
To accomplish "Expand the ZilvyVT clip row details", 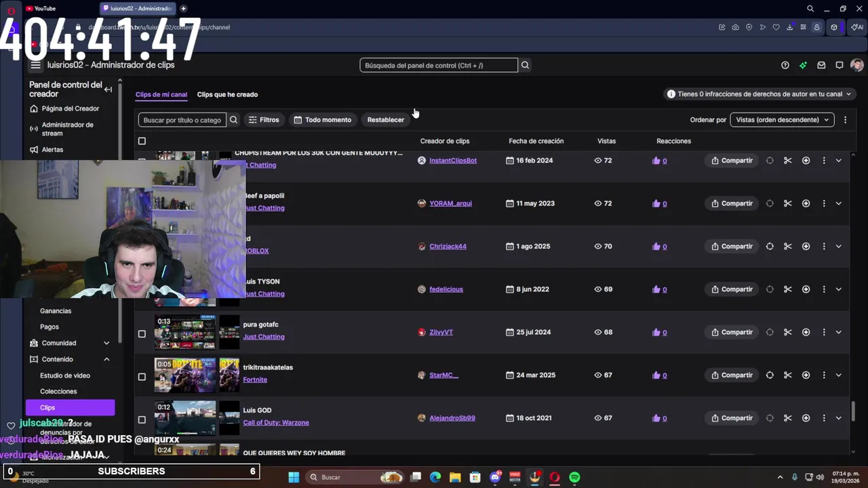I will click(x=839, y=332).
